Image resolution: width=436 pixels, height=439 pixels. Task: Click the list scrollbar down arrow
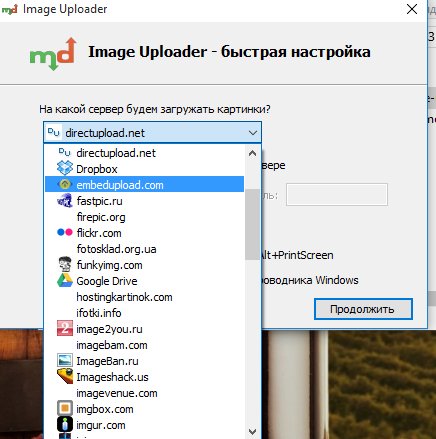click(252, 432)
